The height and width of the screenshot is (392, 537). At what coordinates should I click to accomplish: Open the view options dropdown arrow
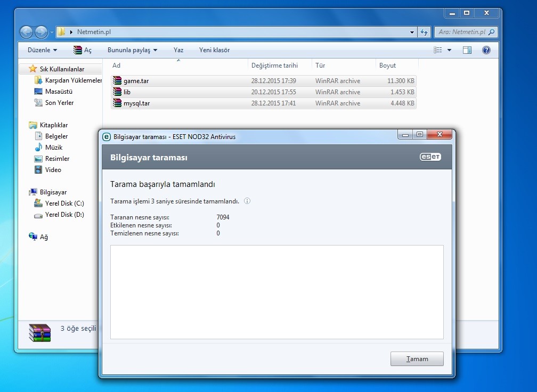click(x=449, y=50)
